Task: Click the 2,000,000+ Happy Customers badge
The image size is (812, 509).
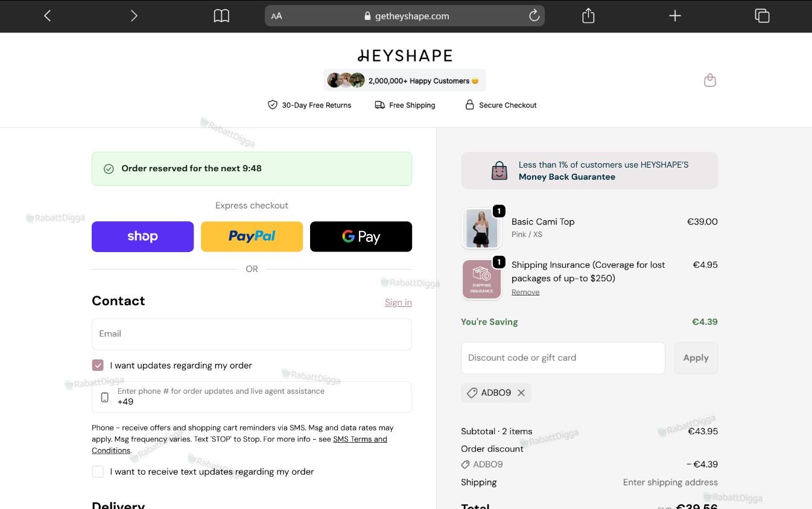Action: pos(405,80)
